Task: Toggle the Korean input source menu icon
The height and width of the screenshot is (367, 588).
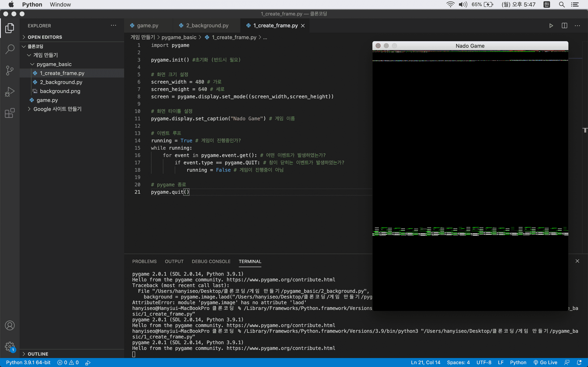Action: click(x=547, y=5)
